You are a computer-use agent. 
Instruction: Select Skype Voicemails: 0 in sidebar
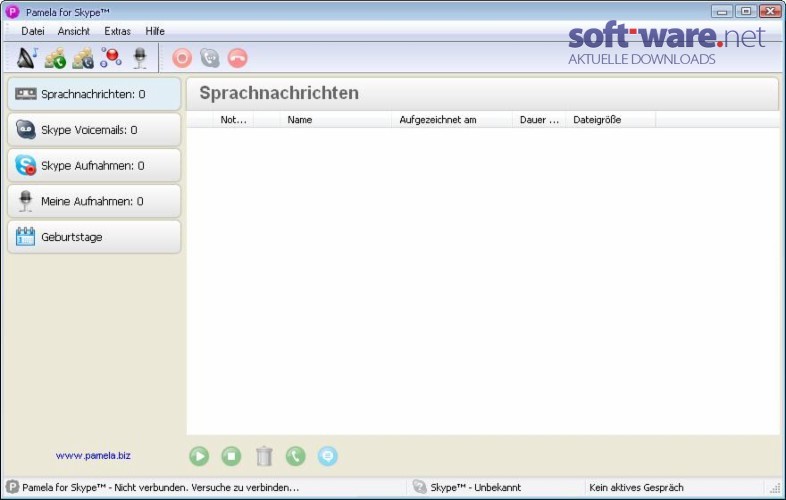(94, 130)
